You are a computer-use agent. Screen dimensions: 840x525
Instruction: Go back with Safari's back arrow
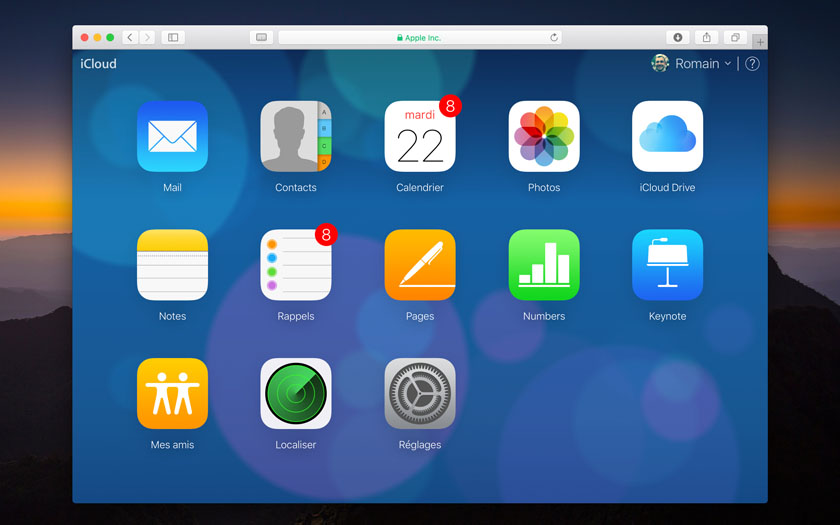click(x=130, y=38)
